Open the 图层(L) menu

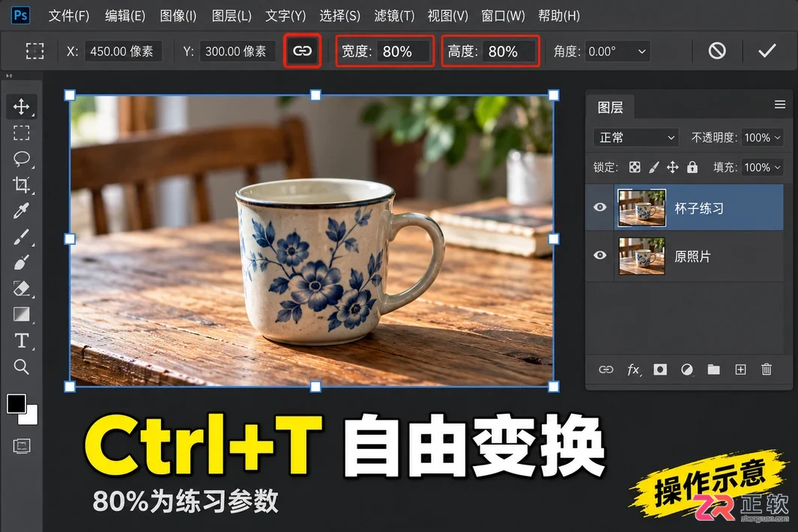point(232,16)
